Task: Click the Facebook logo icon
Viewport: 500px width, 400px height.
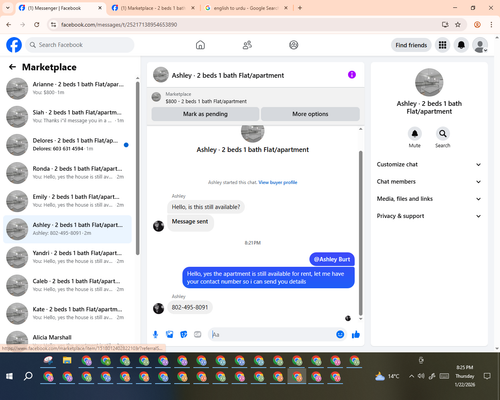Action: [x=14, y=45]
